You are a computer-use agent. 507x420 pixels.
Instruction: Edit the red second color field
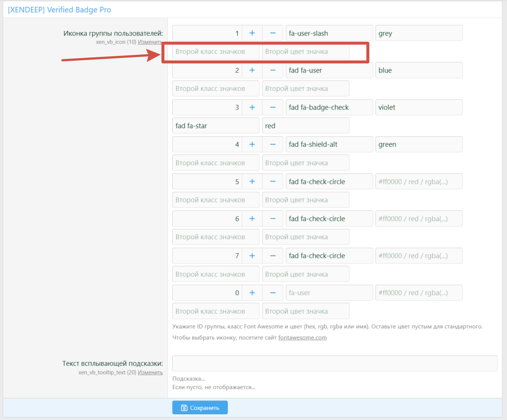tap(306, 126)
